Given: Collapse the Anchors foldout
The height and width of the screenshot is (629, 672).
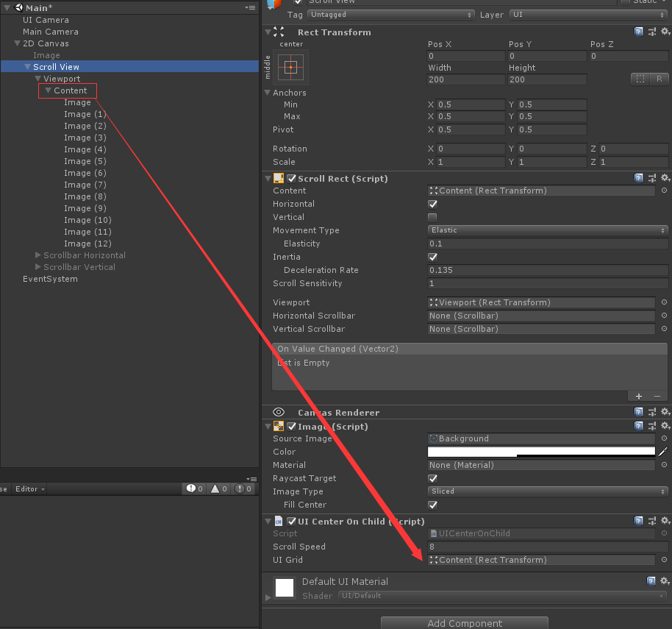Looking at the screenshot, I should pos(268,93).
